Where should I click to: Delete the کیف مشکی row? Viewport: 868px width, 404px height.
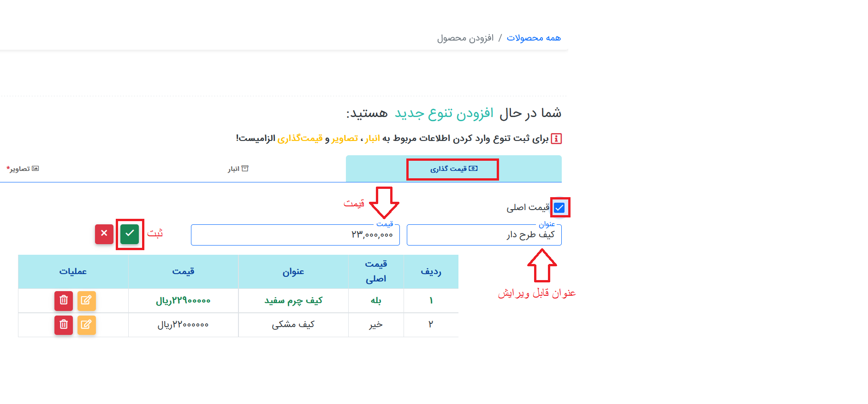click(64, 325)
